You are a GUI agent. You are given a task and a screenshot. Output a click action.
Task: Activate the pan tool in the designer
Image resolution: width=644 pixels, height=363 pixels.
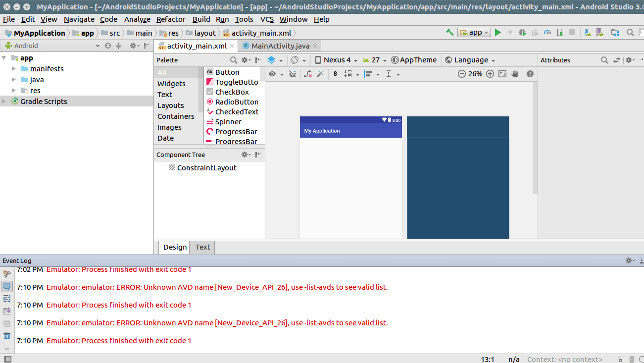[x=515, y=74]
